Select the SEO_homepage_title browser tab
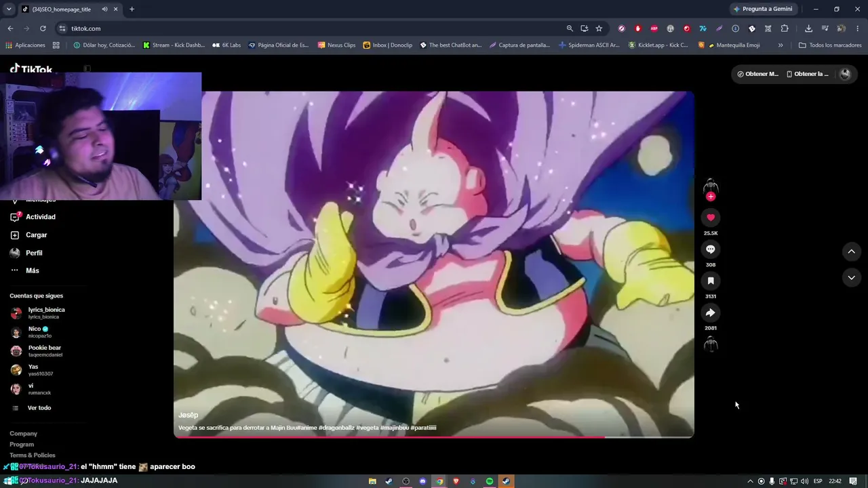868x488 pixels. coord(69,9)
